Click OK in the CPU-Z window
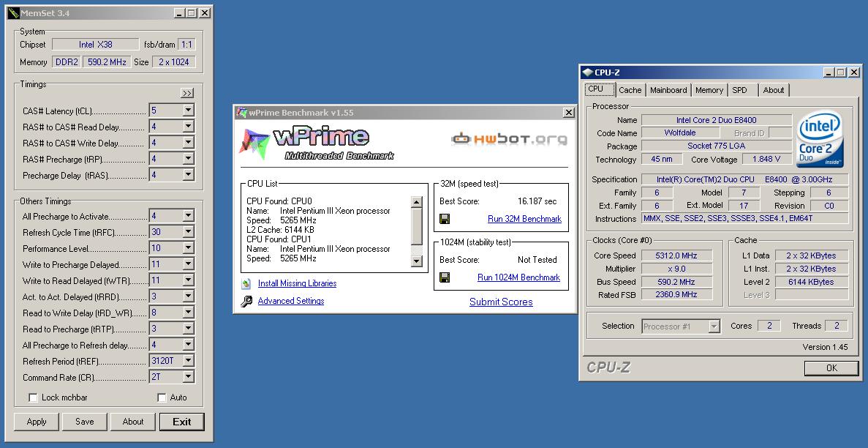 (x=831, y=368)
